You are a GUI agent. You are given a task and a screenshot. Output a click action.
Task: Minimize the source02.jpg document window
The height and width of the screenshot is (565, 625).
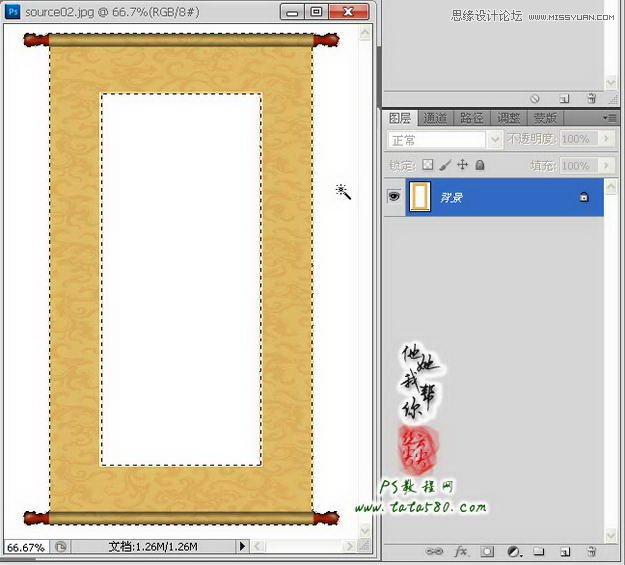point(292,12)
